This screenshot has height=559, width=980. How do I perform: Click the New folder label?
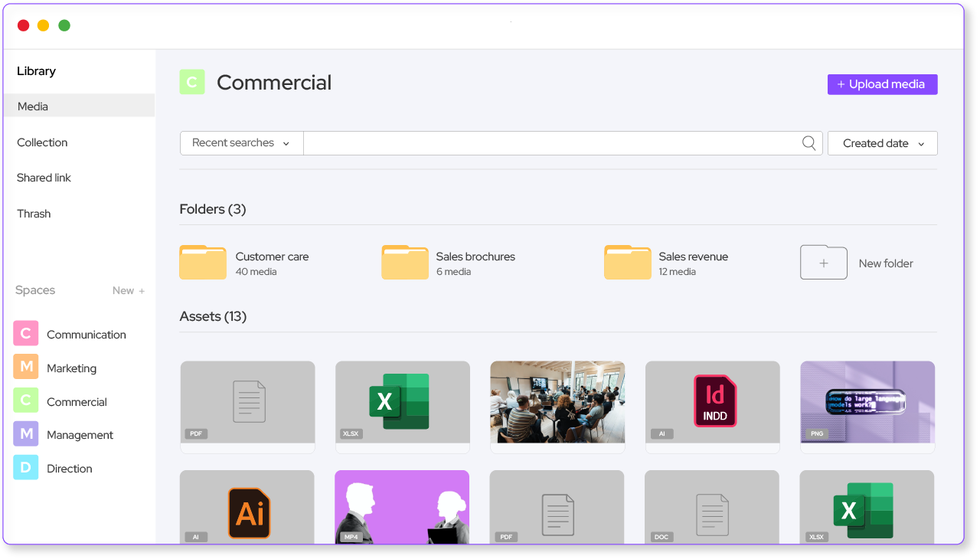pos(886,263)
